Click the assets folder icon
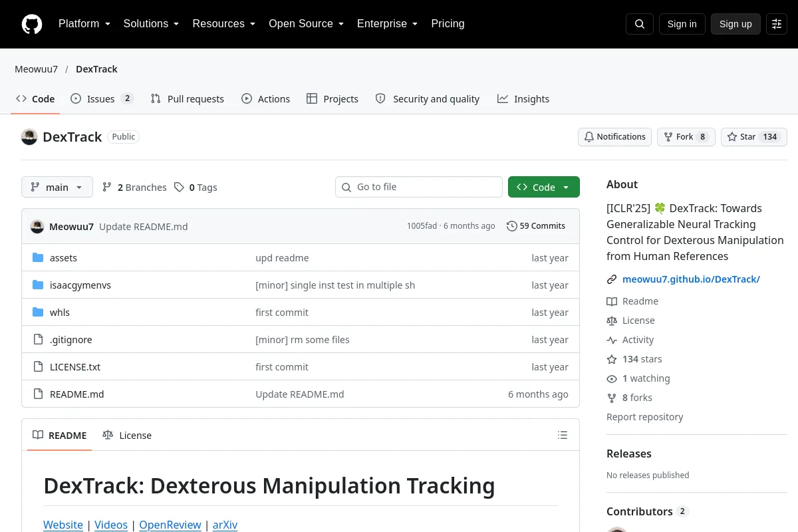 point(38,258)
